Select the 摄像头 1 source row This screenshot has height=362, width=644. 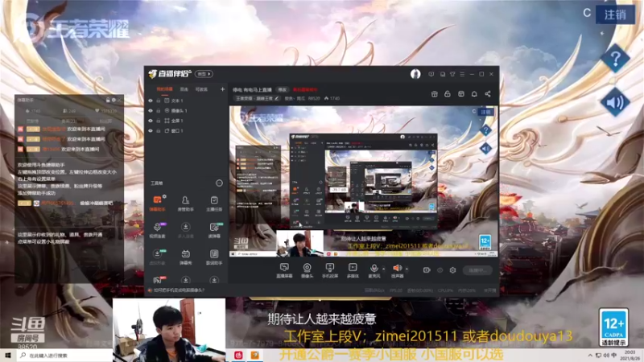(187, 111)
